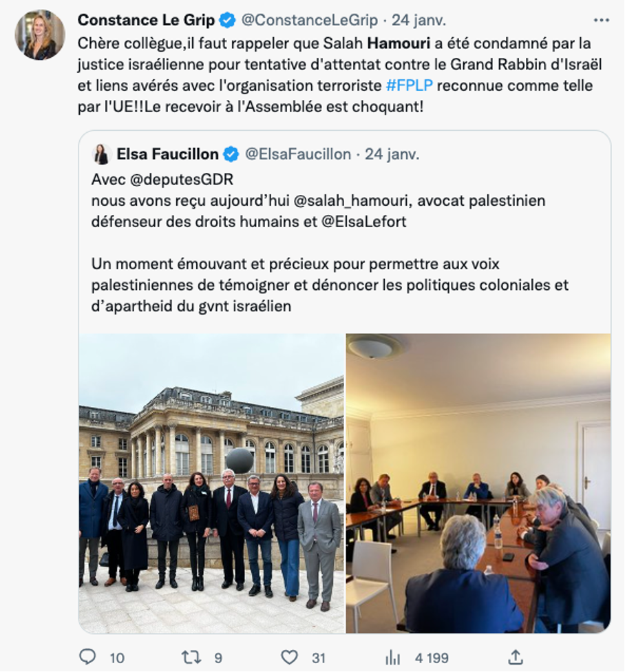Click Elsa Faucillon's small avatar
The height and width of the screenshot is (672, 625).
tap(101, 154)
